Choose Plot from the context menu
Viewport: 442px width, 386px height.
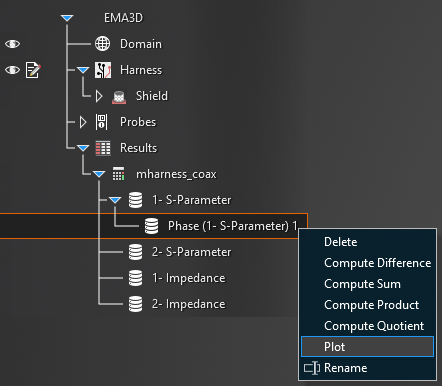[367, 347]
